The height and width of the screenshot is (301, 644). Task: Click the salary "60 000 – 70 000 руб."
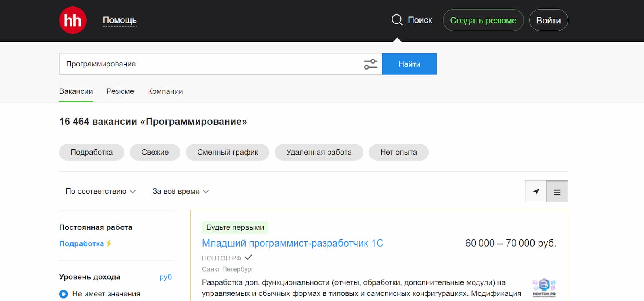point(511,243)
